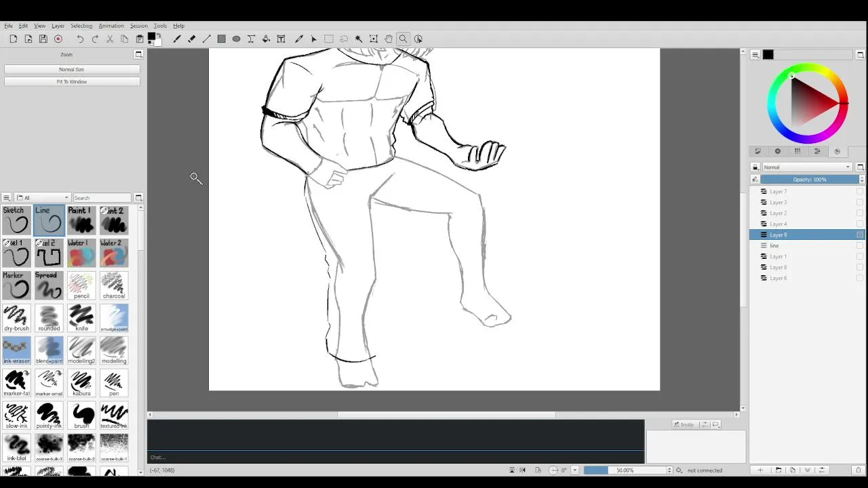
Task: Open the Layer menu
Action: [58, 26]
